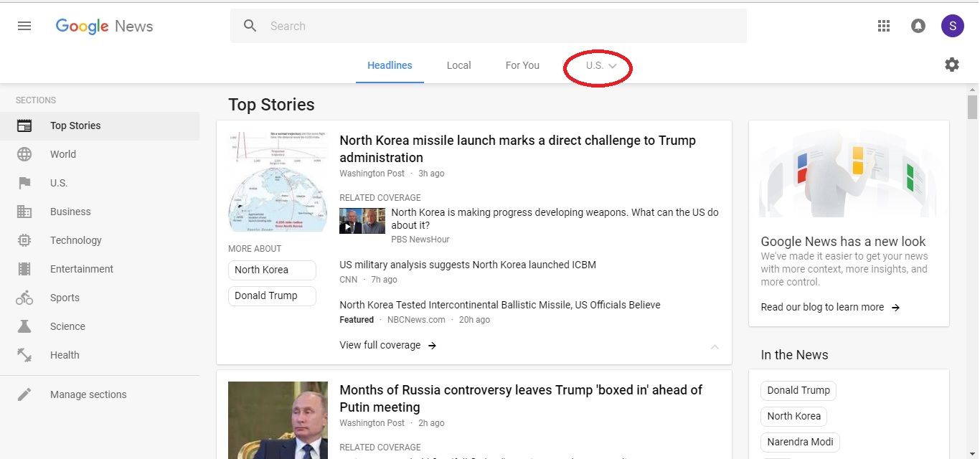Open the account avatar S
Screen dimensions: 980x459
point(953,26)
